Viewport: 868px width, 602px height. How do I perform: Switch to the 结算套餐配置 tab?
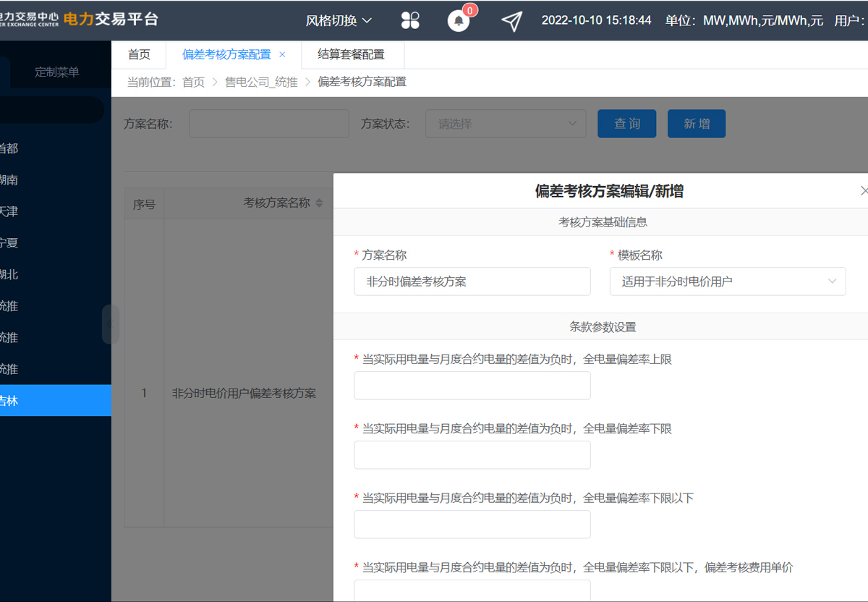(351, 54)
